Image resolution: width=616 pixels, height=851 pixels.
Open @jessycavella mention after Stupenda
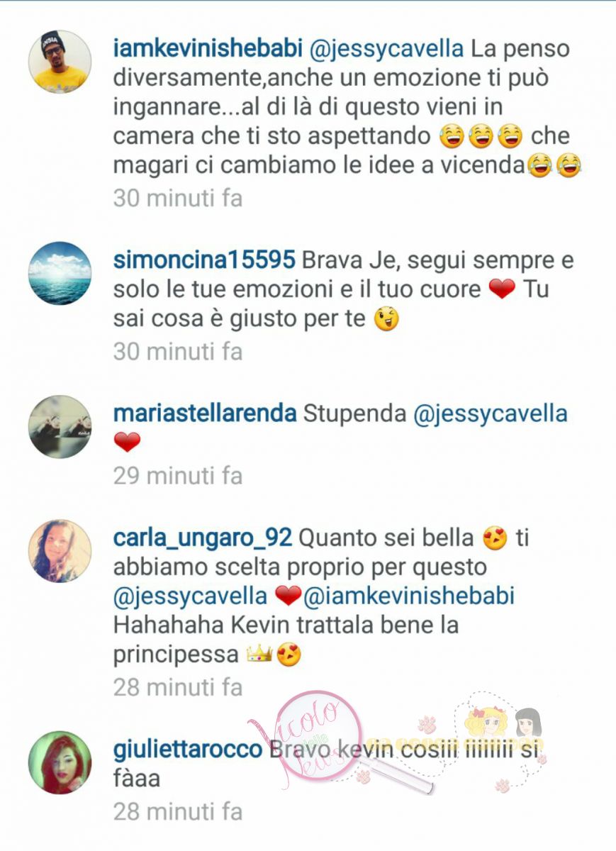tap(491, 414)
